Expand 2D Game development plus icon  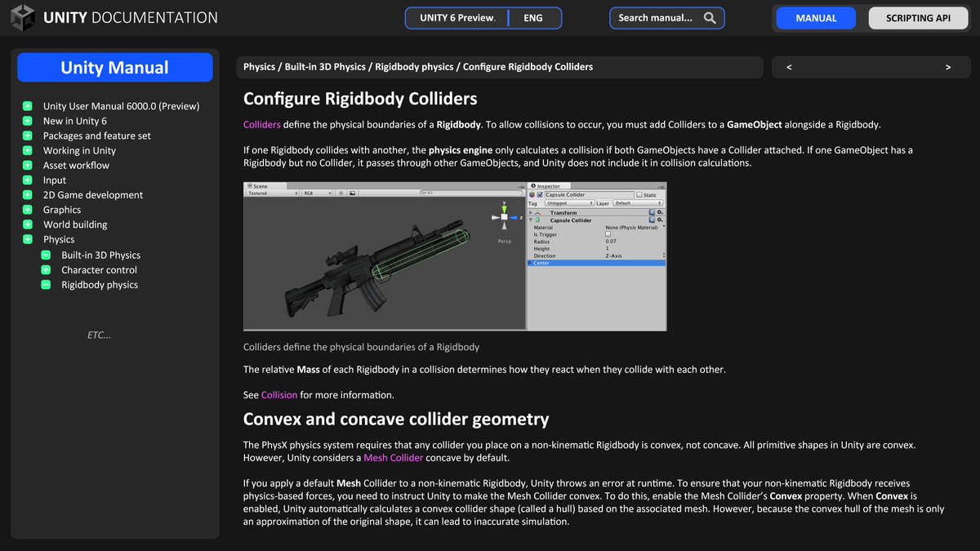27,195
